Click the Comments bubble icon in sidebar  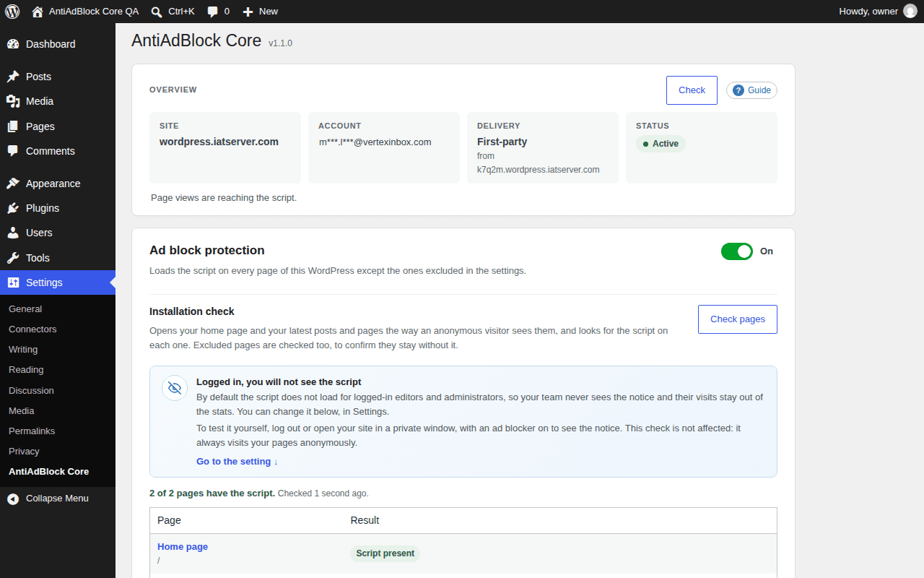point(13,151)
